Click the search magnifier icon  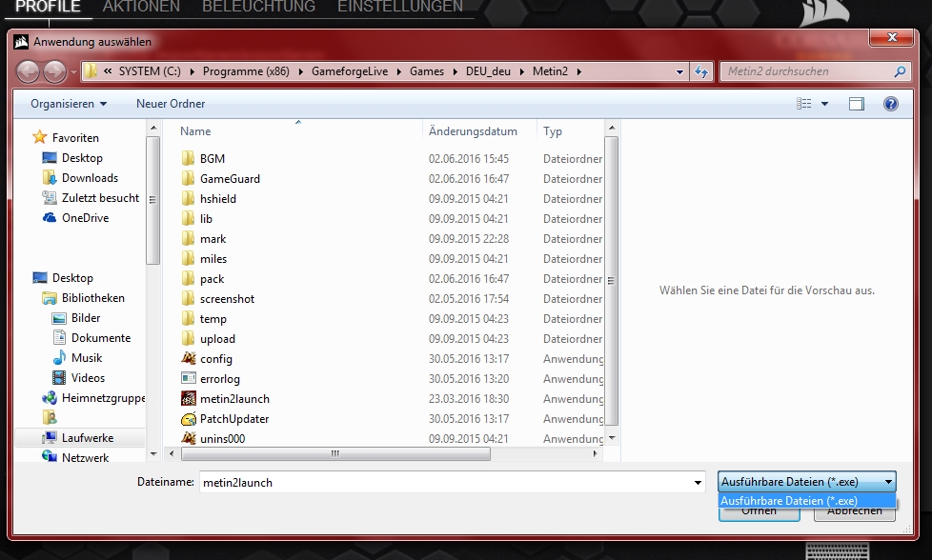click(900, 71)
